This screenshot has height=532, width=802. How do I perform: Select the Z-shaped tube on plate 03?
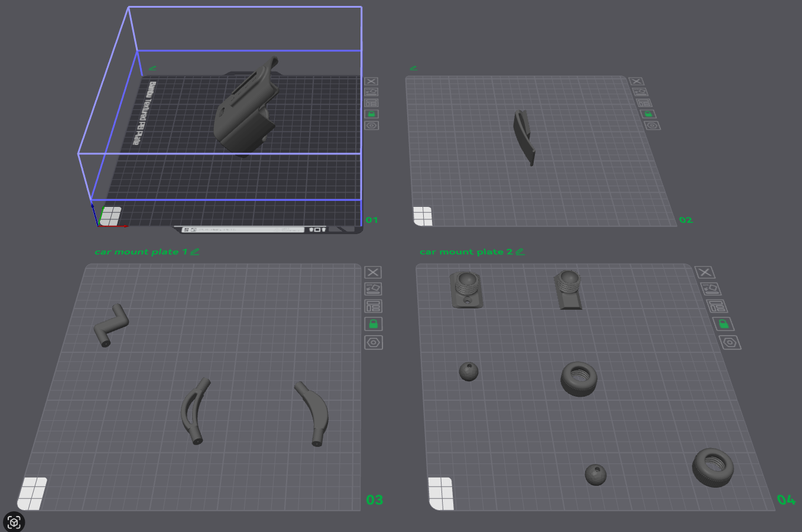[111, 325]
